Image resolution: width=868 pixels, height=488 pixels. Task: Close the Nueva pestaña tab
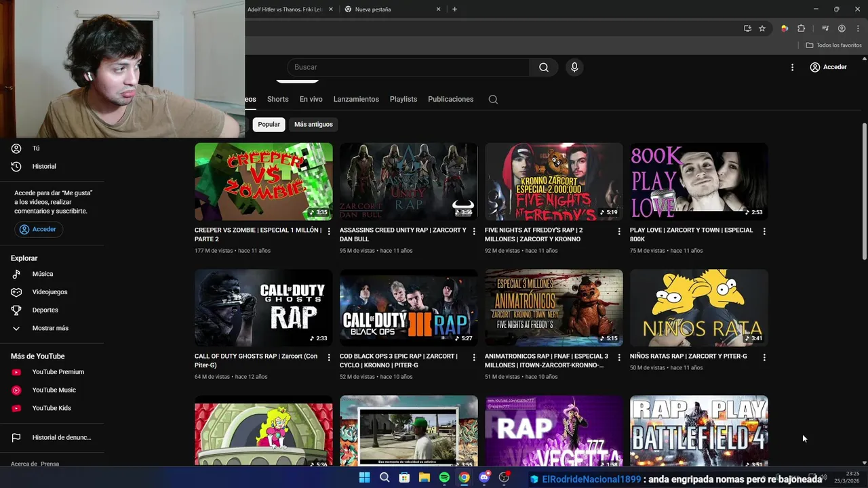[439, 9]
